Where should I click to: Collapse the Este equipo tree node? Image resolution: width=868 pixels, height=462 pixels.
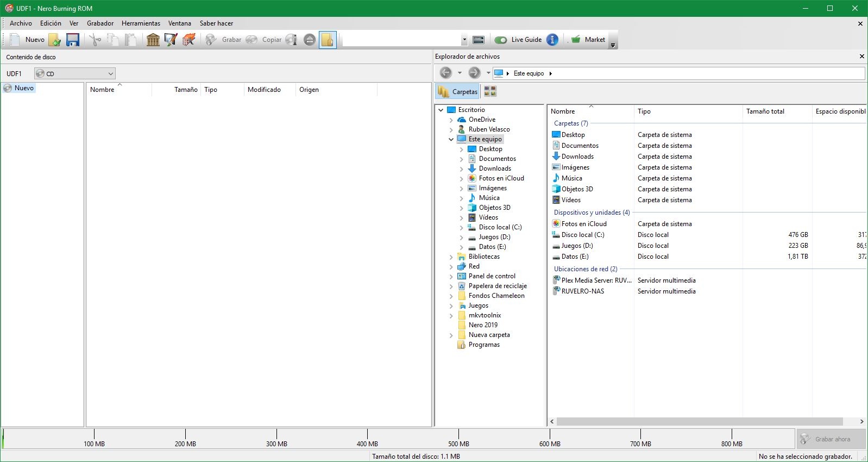[x=451, y=139]
